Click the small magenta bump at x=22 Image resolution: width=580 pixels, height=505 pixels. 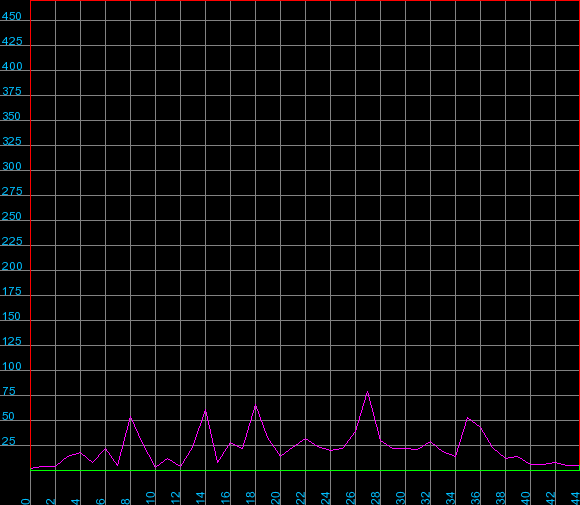pyautogui.click(x=305, y=439)
